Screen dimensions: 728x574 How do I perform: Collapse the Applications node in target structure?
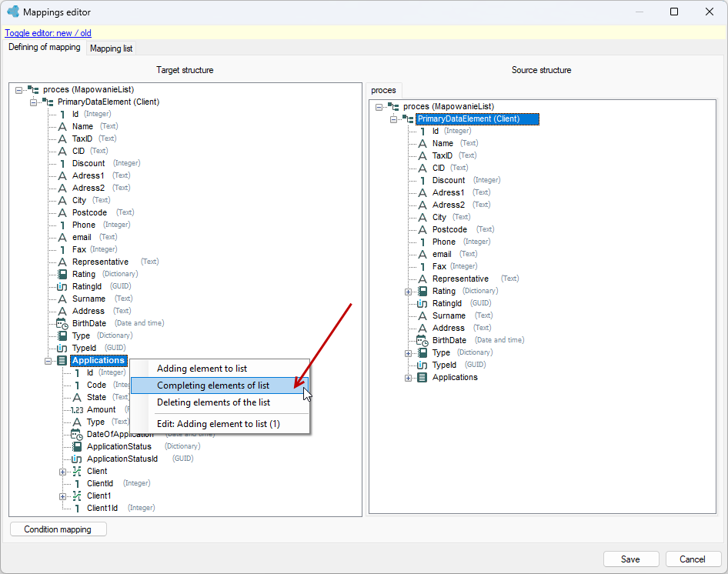48,361
